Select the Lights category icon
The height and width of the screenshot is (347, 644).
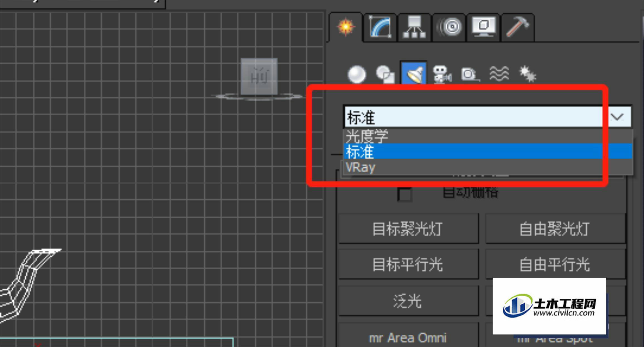[414, 73]
